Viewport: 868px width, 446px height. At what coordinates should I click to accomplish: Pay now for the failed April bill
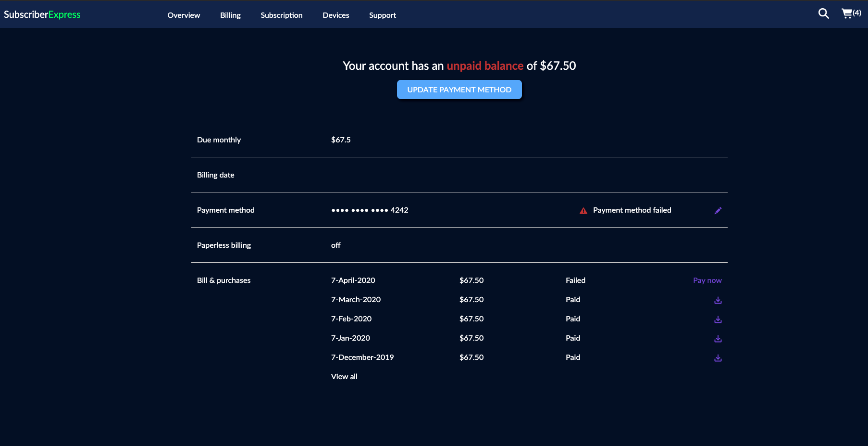[x=707, y=280]
